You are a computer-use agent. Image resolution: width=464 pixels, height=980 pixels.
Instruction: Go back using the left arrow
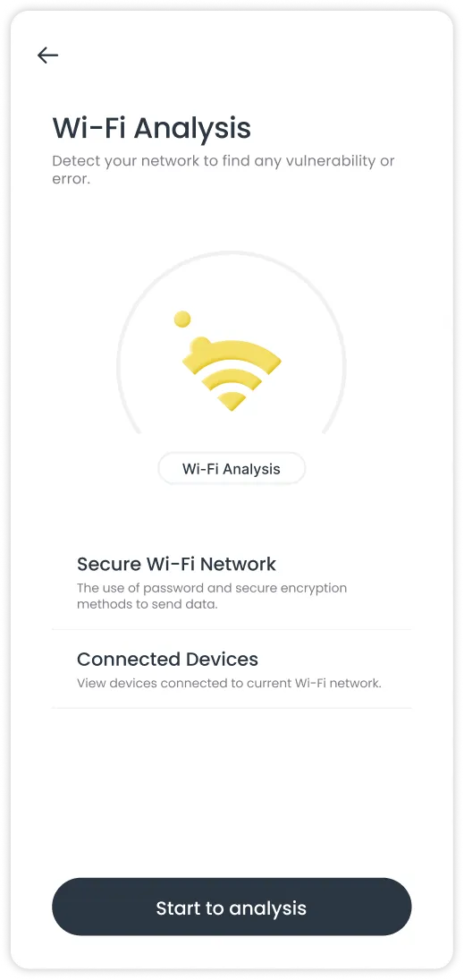click(x=47, y=55)
